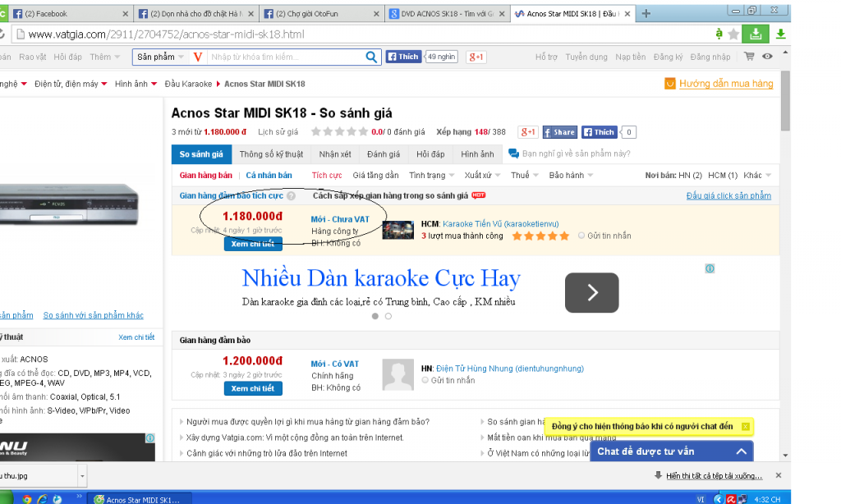Image resolution: width=841 pixels, height=504 pixels.
Task: Open the 'Hình ảnh' product tab
Action: click(477, 154)
